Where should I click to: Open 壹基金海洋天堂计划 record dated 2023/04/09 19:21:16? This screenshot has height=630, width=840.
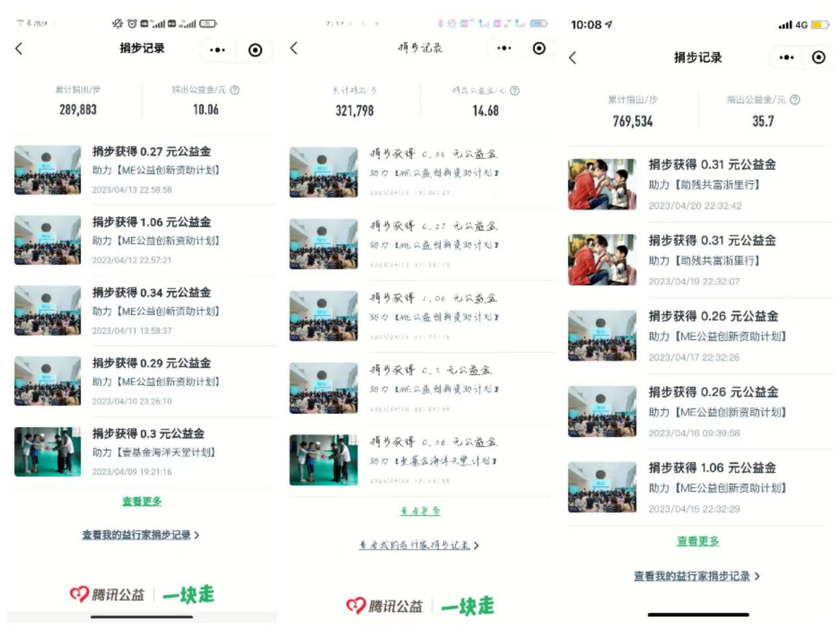pos(152,452)
